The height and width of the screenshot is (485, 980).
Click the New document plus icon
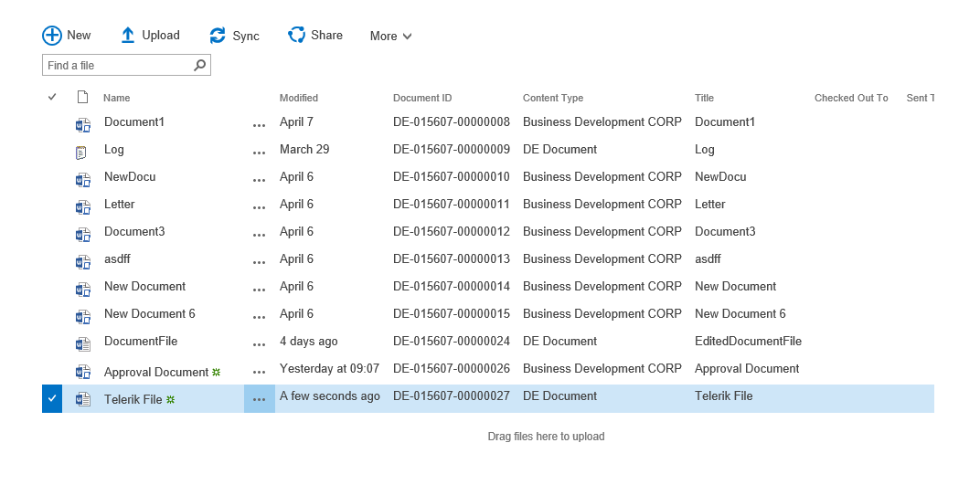[52, 36]
